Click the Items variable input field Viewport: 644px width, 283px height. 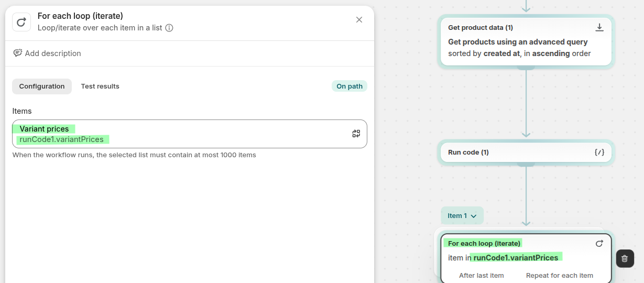[210, 134]
